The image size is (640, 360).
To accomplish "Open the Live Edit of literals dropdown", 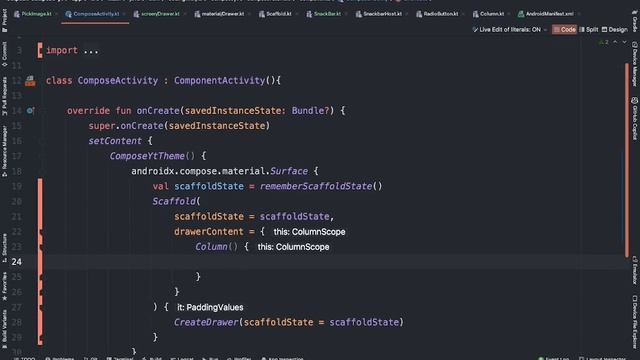I will tap(509, 29).
